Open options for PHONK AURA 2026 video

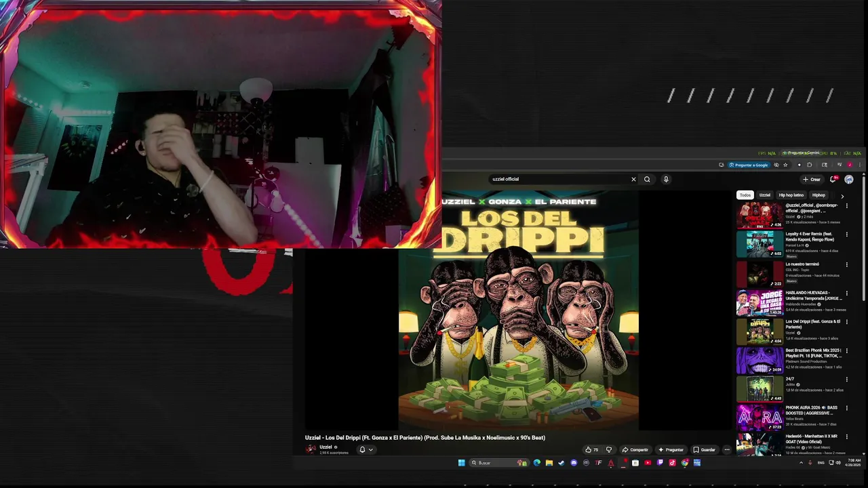point(846,408)
